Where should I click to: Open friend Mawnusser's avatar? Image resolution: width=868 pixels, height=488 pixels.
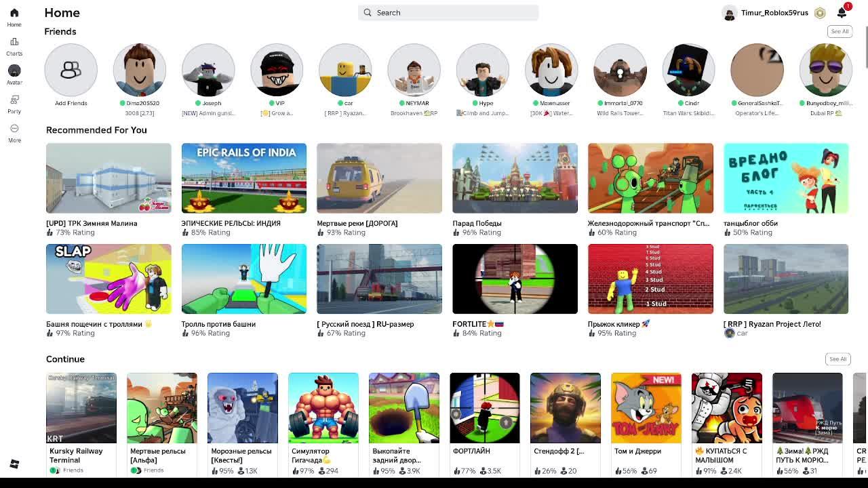pyautogui.click(x=551, y=70)
